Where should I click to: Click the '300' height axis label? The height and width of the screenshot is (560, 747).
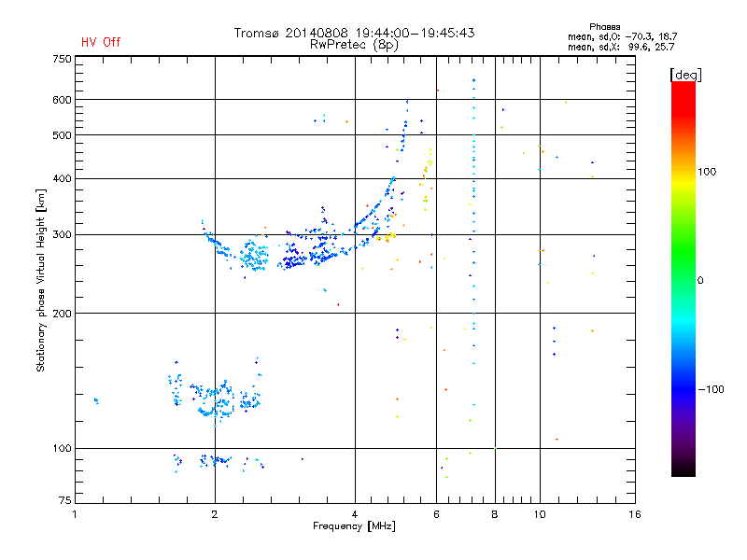[x=62, y=234]
